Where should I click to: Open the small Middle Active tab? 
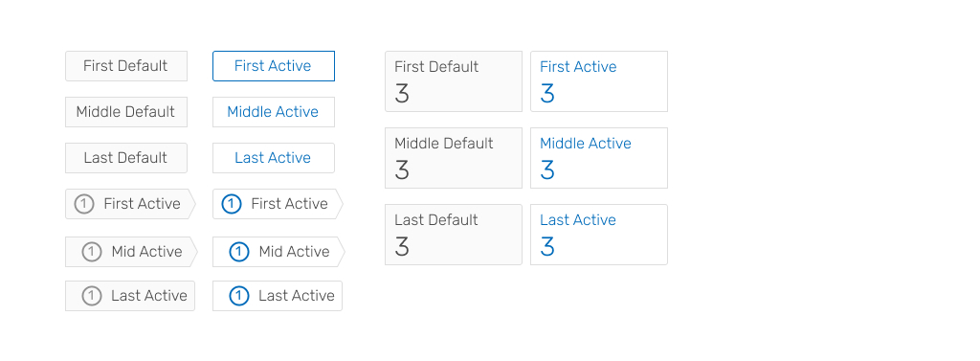coord(274,112)
